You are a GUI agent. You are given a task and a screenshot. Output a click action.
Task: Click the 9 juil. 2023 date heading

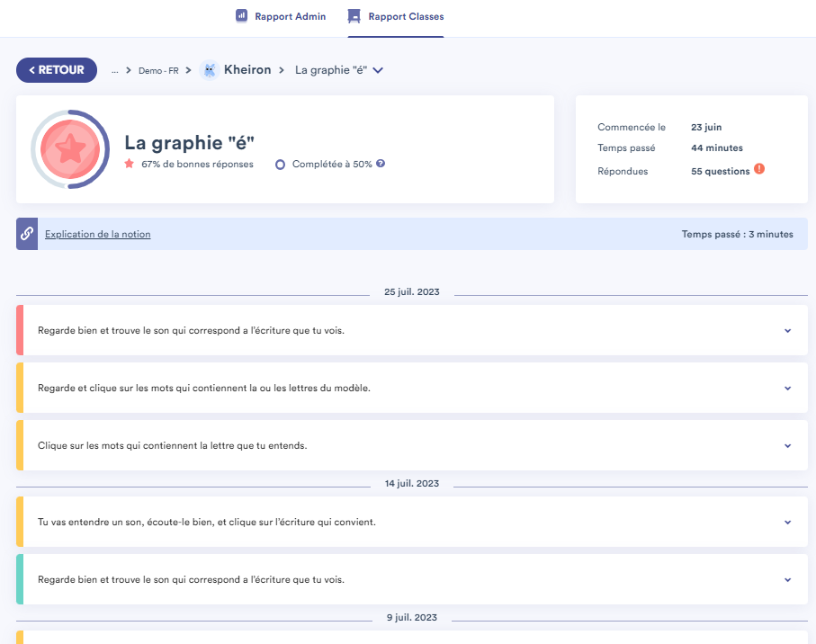click(x=412, y=618)
